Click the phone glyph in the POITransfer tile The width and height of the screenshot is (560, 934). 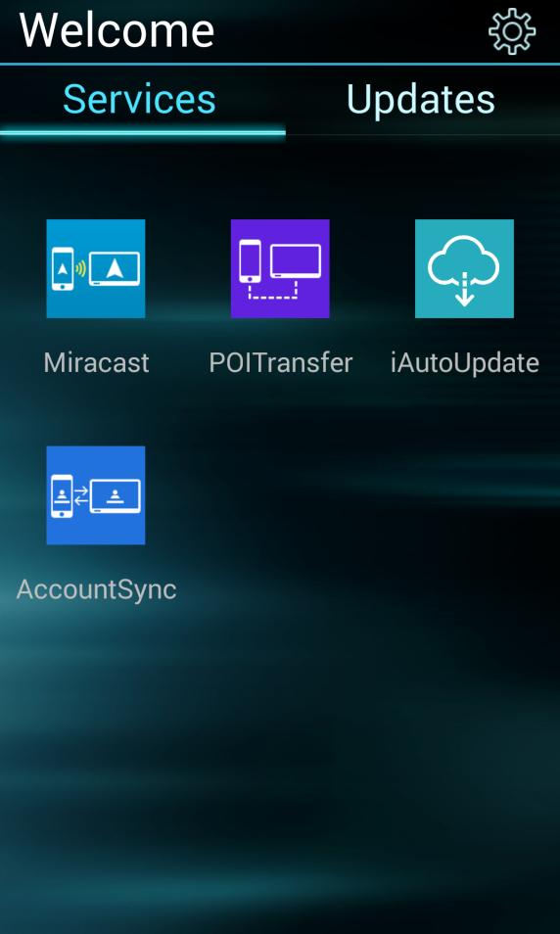(250, 260)
